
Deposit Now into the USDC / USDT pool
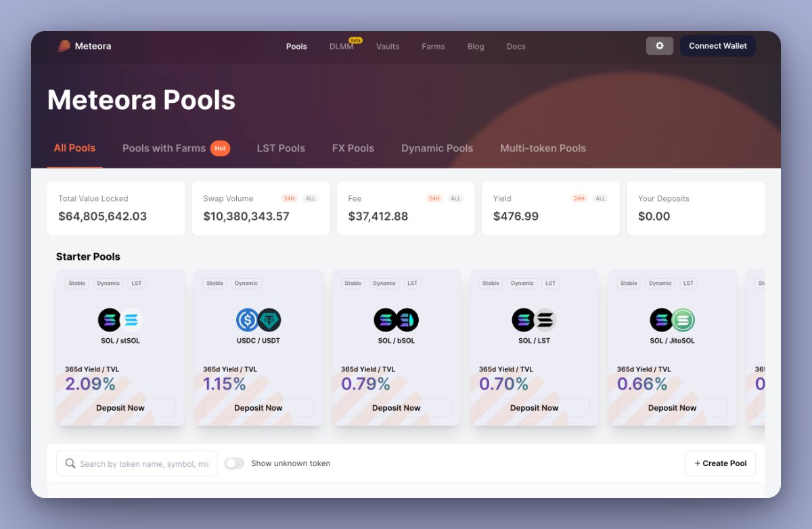pyautogui.click(x=258, y=408)
